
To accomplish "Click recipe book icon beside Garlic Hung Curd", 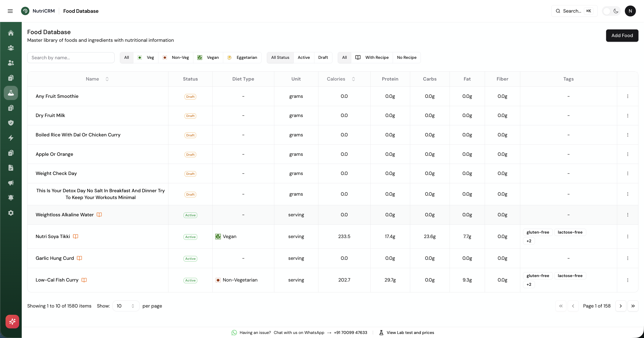I will [79, 258].
